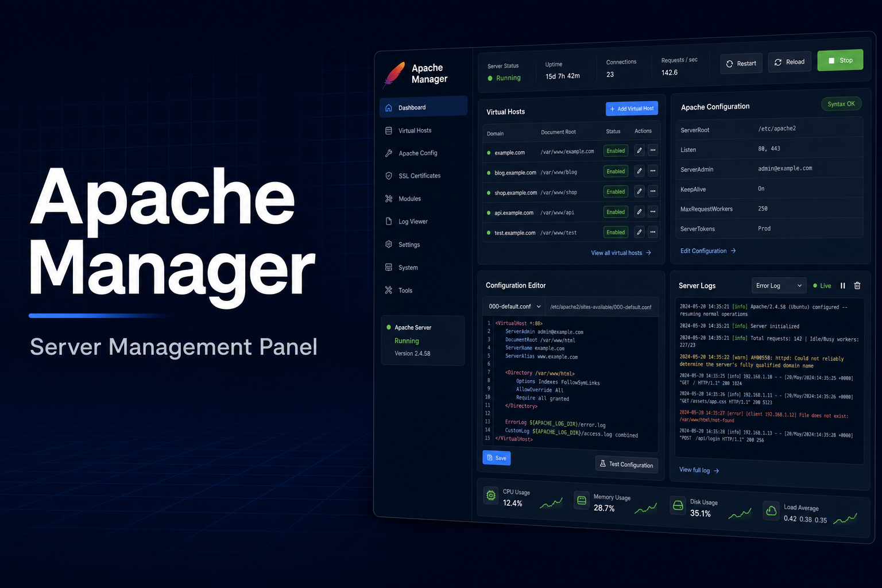The height and width of the screenshot is (588, 882).
Task: Edit the blog.example.com host
Action: [639, 171]
